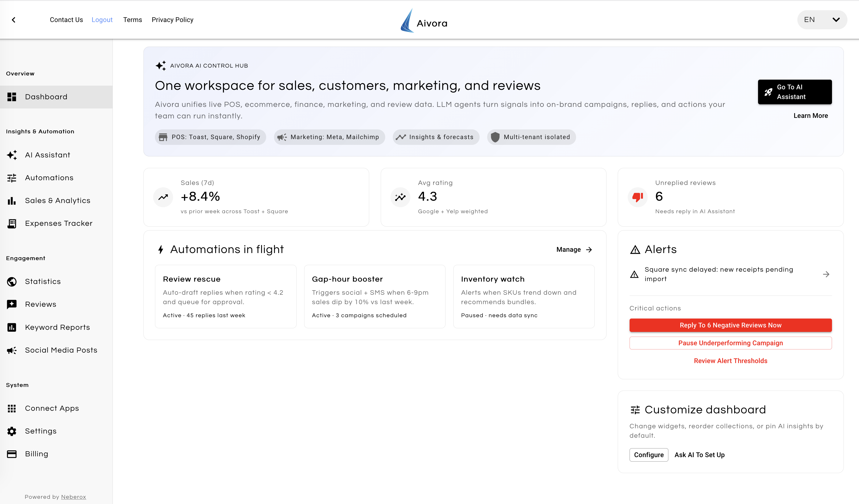859x504 pixels.
Task: Open the Inventory watch automation card
Action: [x=524, y=296]
